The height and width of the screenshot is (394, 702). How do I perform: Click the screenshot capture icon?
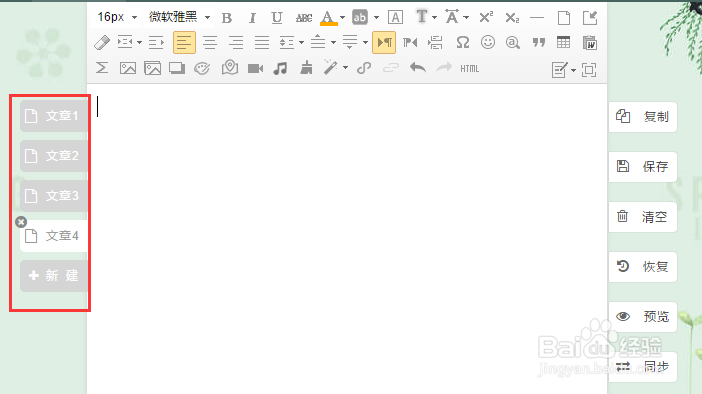click(x=177, y=69)
